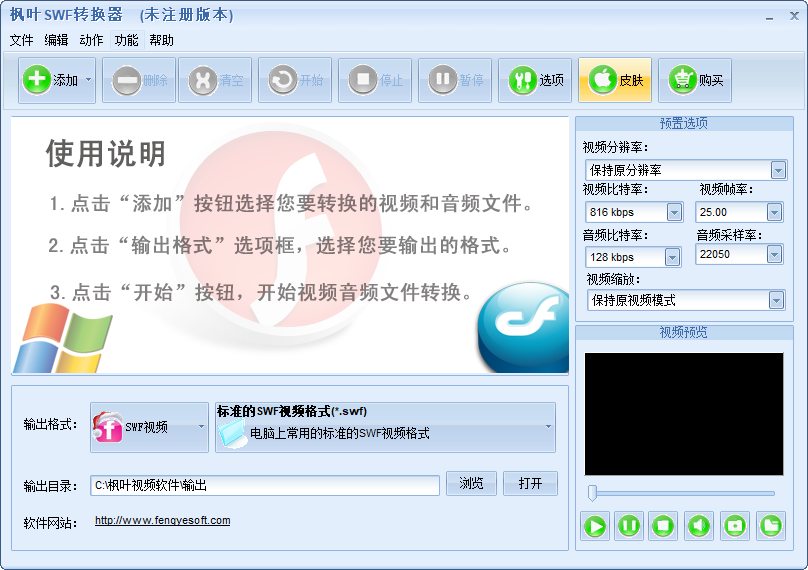Screen dimensions: 808x570
Task: Click the preview seek slider handle
Action: tap(593, 493)
